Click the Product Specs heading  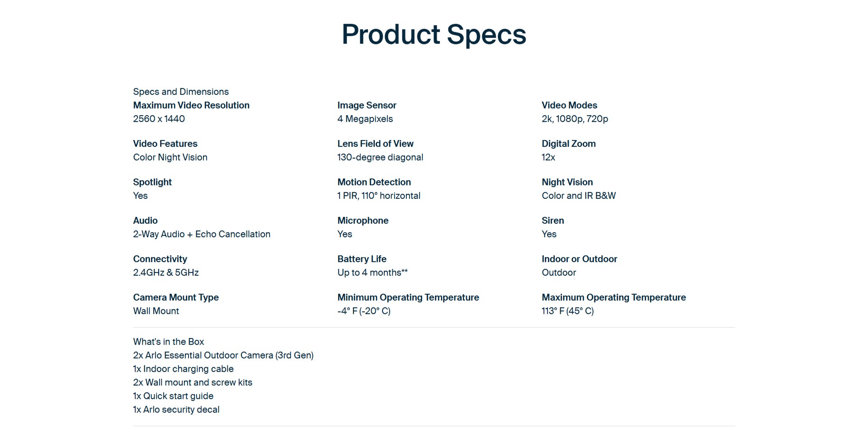click(x=434, y=34)
